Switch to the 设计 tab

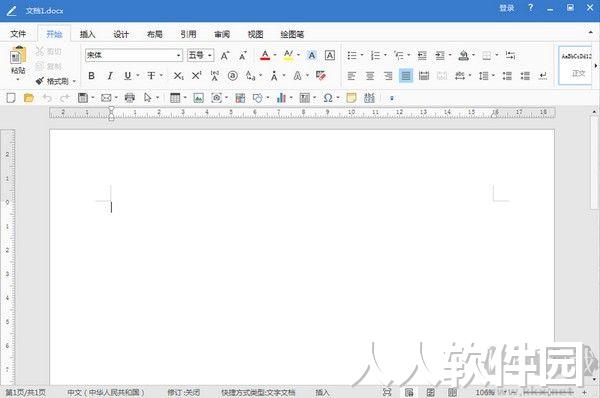(x=121, y=34)
